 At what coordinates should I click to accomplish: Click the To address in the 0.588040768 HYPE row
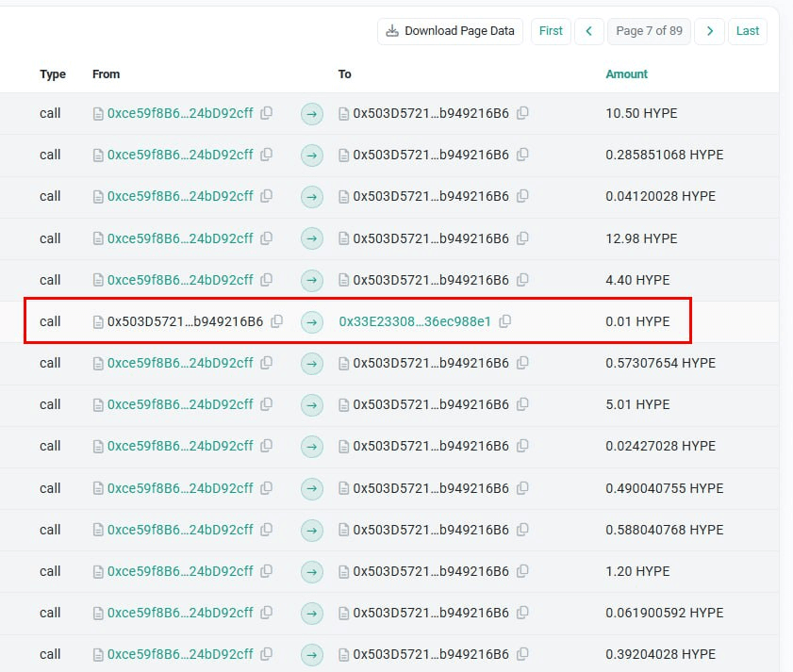pos(431,530)
